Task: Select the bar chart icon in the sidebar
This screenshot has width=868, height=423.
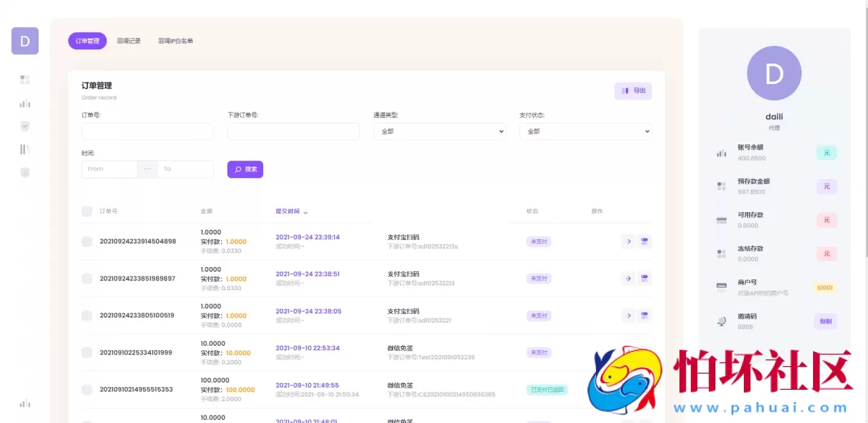Action: coord(24,104)
